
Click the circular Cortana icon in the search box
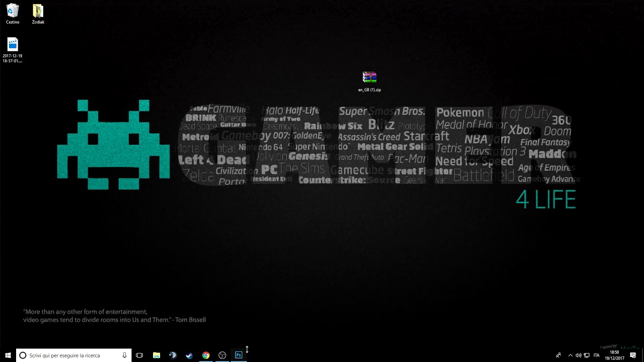click(x=23, y=355)
